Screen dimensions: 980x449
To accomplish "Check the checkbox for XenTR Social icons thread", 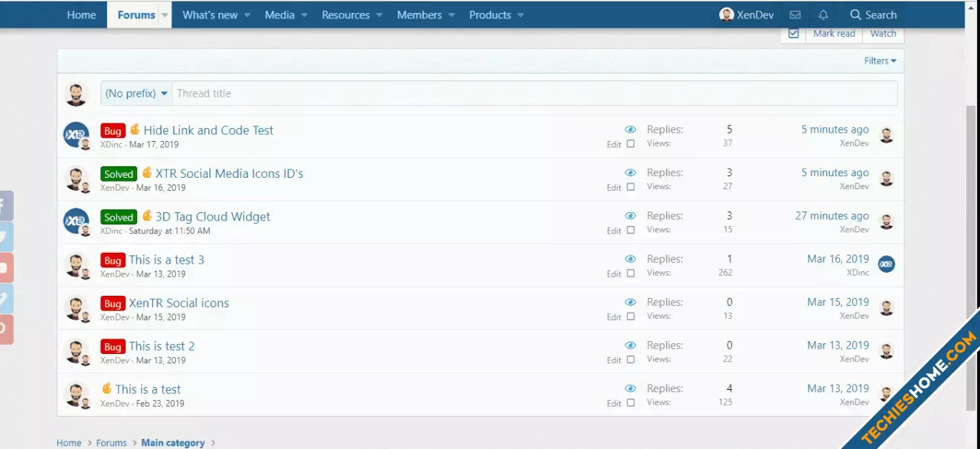I will click(x=631, y=316).
